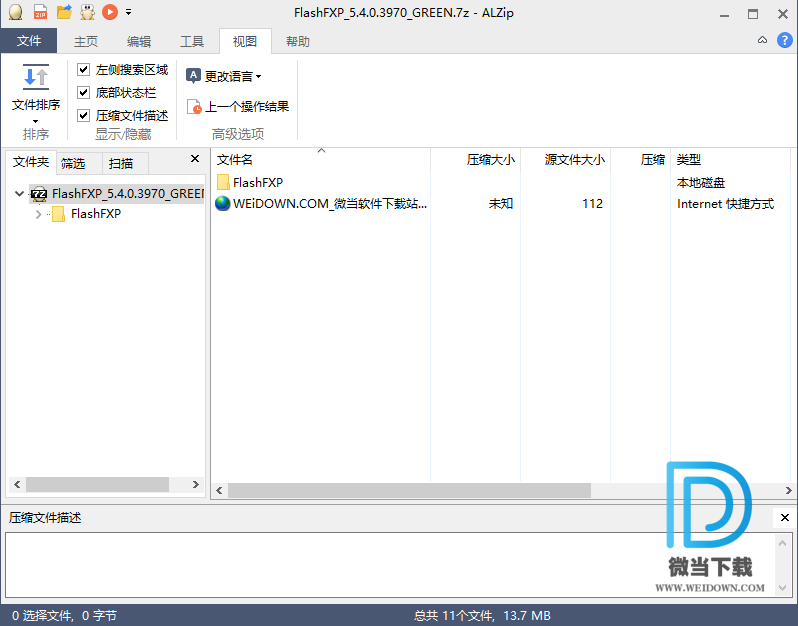Click the 本地磁盘 type cell

pos(701,183)
